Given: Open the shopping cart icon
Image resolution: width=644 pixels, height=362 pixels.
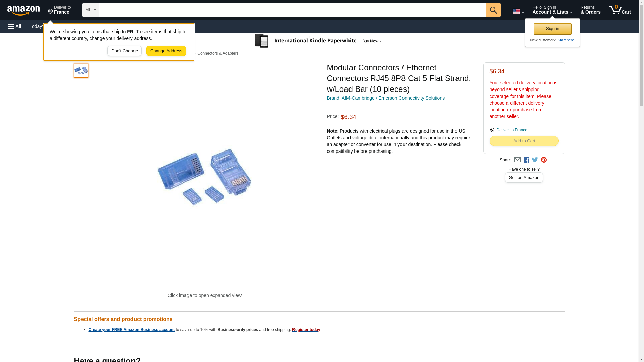Looking at the screenshot, I should click(620, 10).
